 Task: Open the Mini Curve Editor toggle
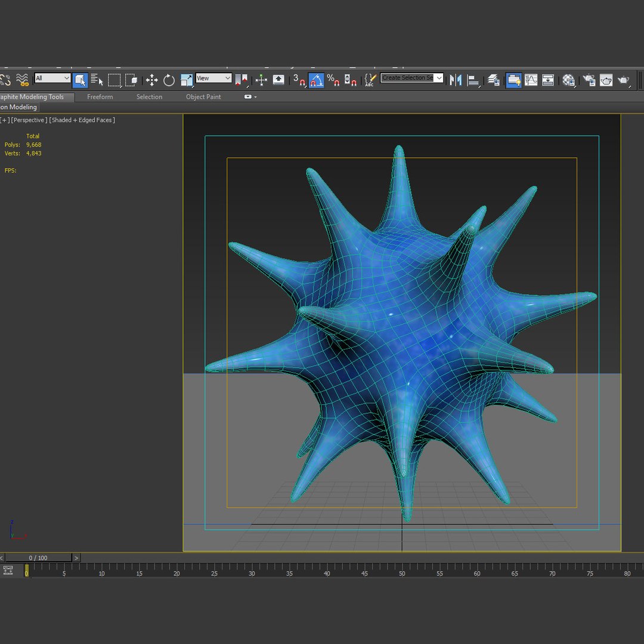[8, 570]
